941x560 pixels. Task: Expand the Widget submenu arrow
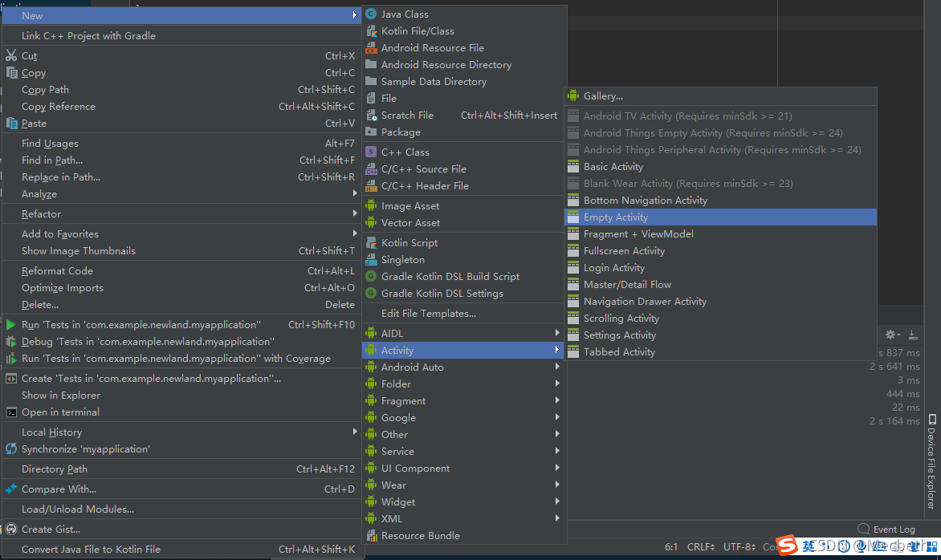pos(557,501)
